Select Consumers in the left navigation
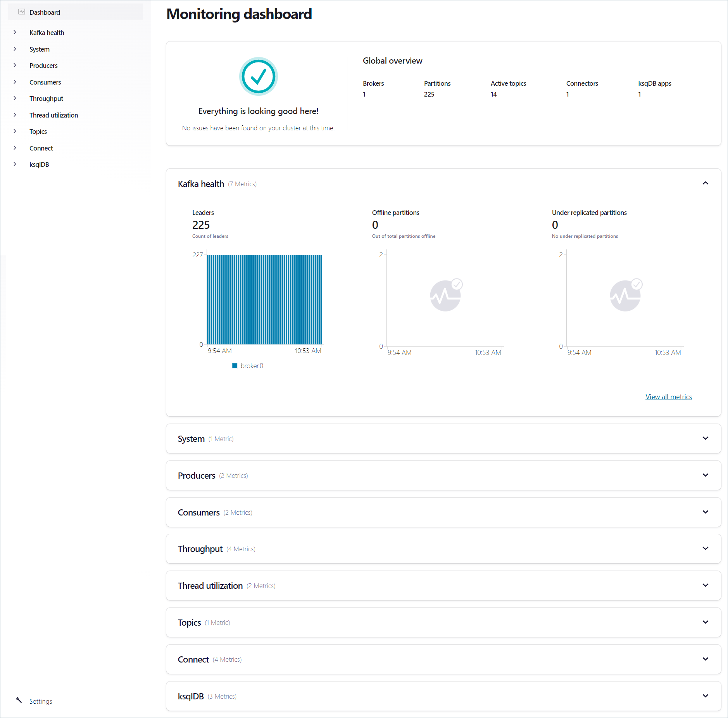Viewport: 728px width, 718px height. 45,82
